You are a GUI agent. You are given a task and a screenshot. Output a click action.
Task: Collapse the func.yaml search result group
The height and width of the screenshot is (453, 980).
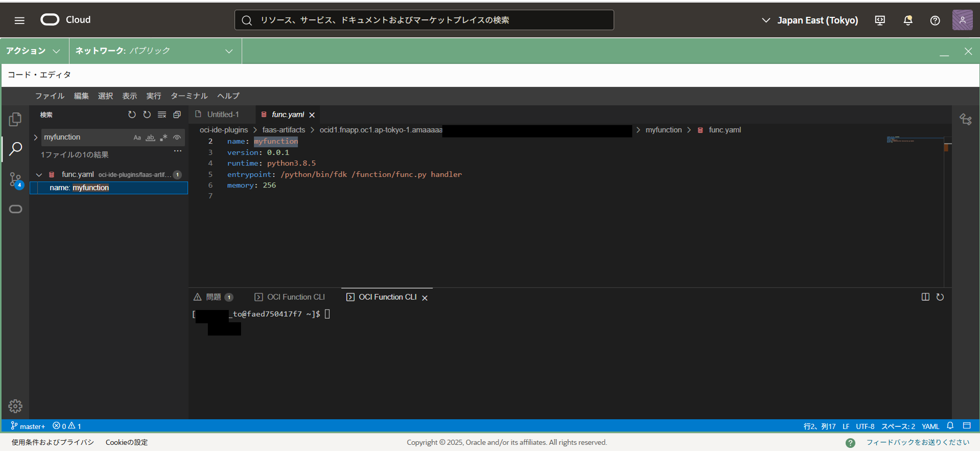[39, 175]
